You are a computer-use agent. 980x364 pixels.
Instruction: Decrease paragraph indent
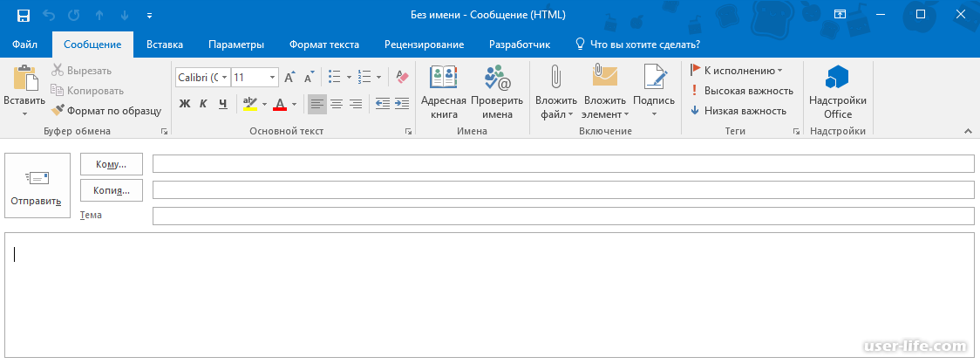(383, 104)
